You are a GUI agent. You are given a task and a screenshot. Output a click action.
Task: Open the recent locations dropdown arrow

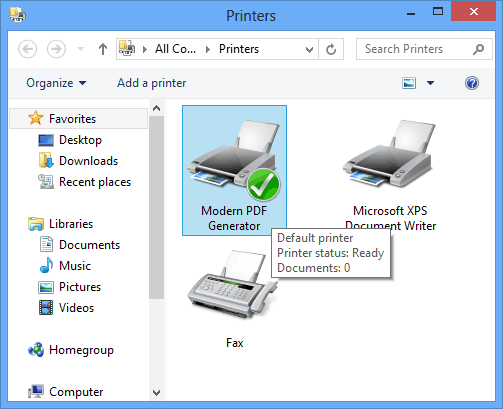tap(80, 49)
